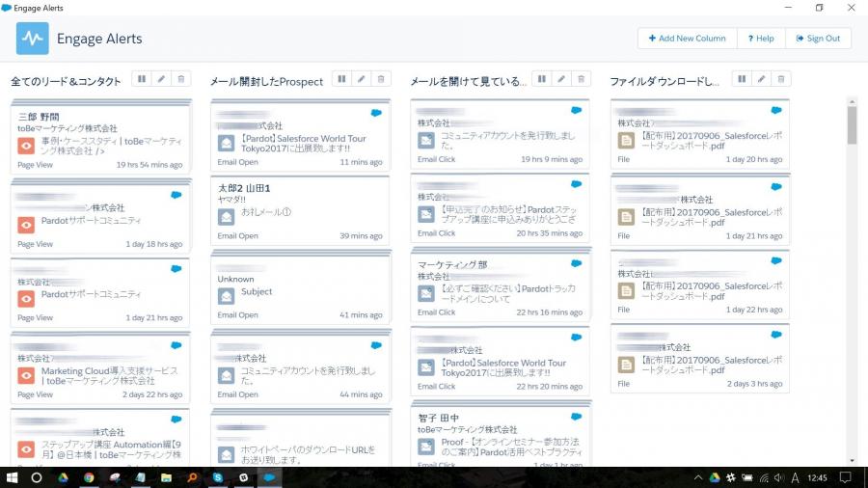Open 智子 田中 prospect name

[439, 418]
